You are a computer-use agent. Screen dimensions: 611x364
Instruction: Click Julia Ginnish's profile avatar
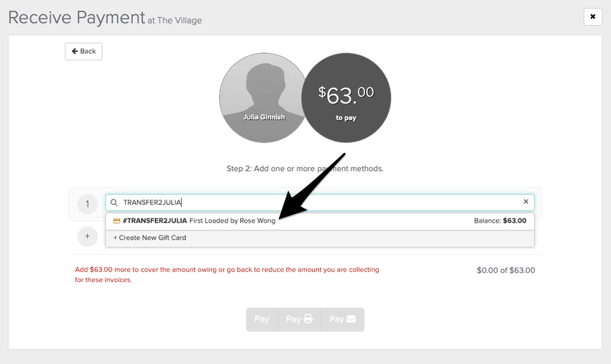click(x=263, y=98)
